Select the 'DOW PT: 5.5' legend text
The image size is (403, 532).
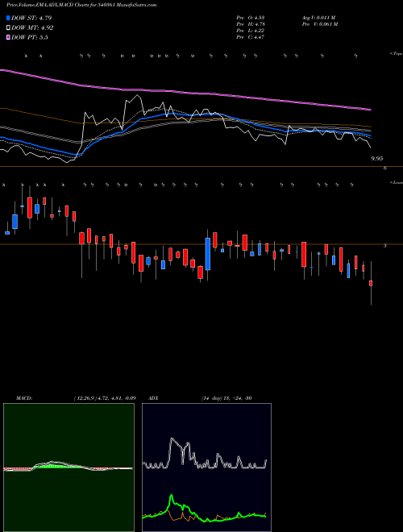(x=30, y=37)
